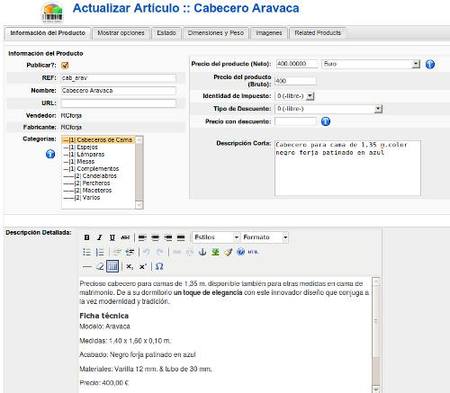Center the description text
Screen dimensions: 450x393
155,238
